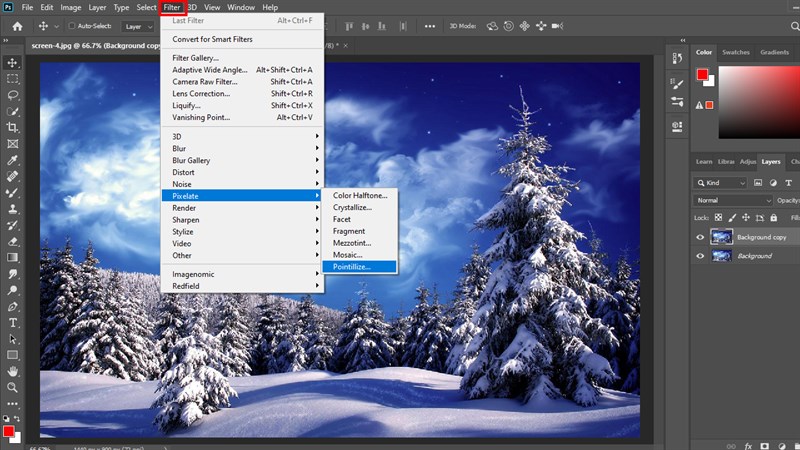Open Filter Gallery

pos(242,58)
